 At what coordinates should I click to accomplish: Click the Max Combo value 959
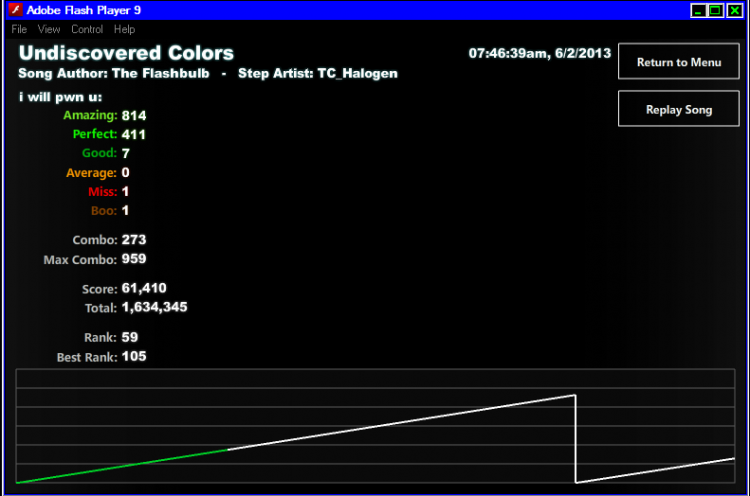click(134, 259)
